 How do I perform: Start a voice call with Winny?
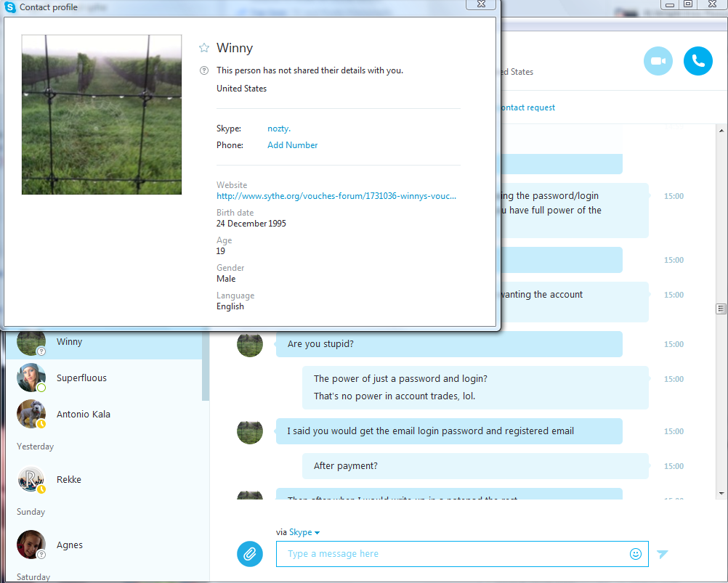point(697,61)
